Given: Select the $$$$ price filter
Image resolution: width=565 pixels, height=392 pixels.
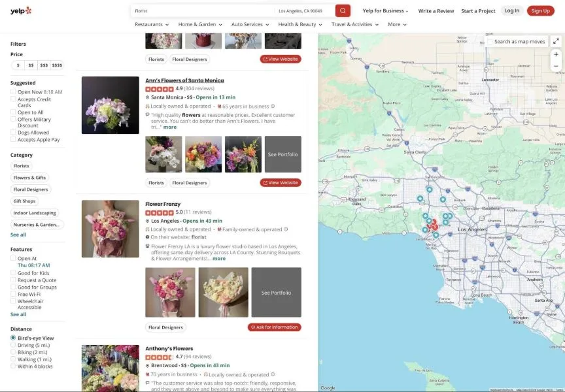Looking at the screenshot, I should click(x=57, y=65).
